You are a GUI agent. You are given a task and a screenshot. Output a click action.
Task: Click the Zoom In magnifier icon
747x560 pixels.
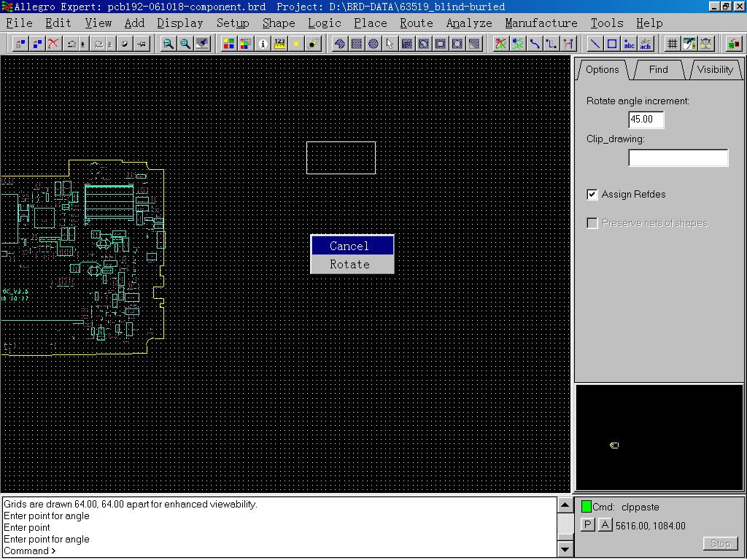click(x=169, y=44)
